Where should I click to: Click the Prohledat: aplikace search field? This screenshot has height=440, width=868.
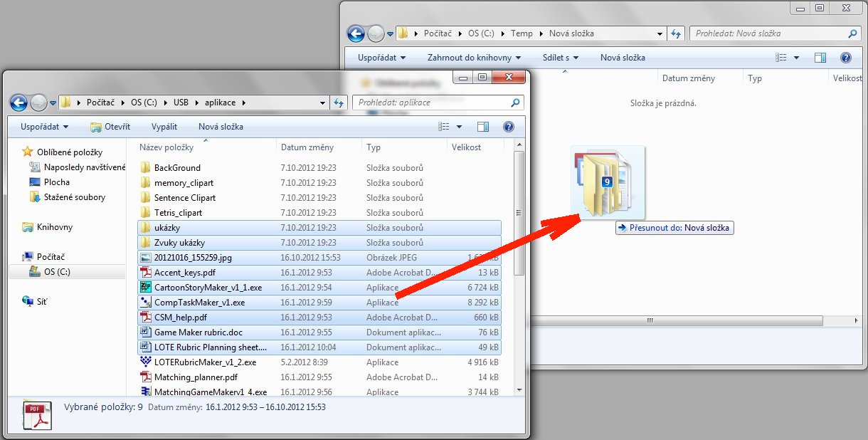click(430, 103)
